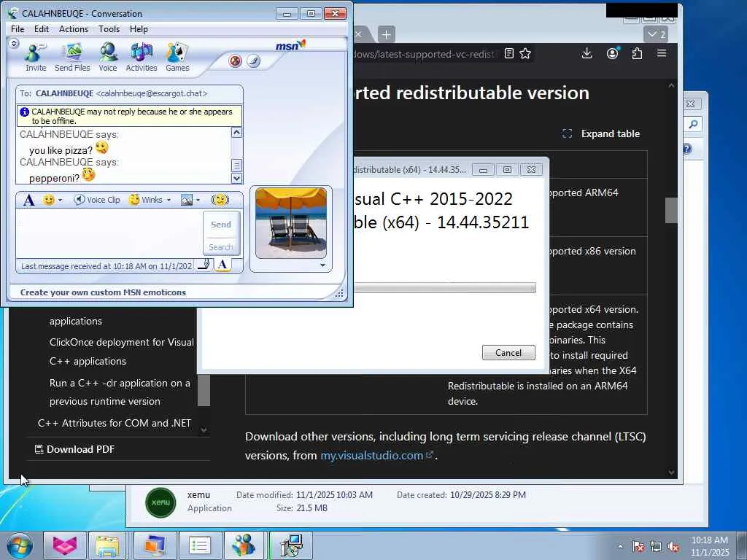
Task: Click the block contact red icon
Action: tap(236, 61)
